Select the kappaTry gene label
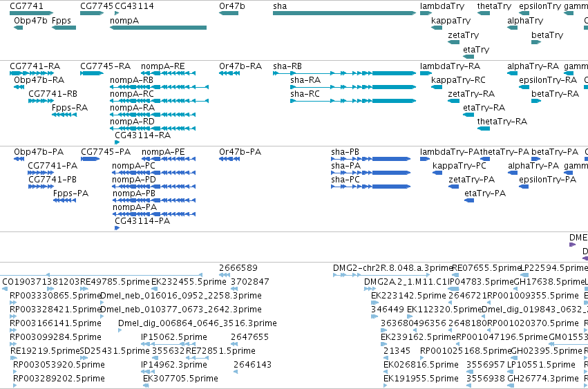The height and width of the screenshot is (389, 588). (451, 20)
